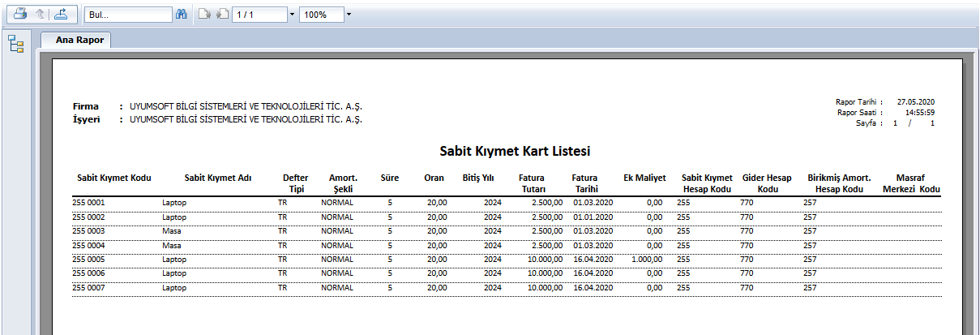This screenshot has height=335, width=980.
Task: Click asset code 255 0007 row
Action: click(x=89, y=287)
